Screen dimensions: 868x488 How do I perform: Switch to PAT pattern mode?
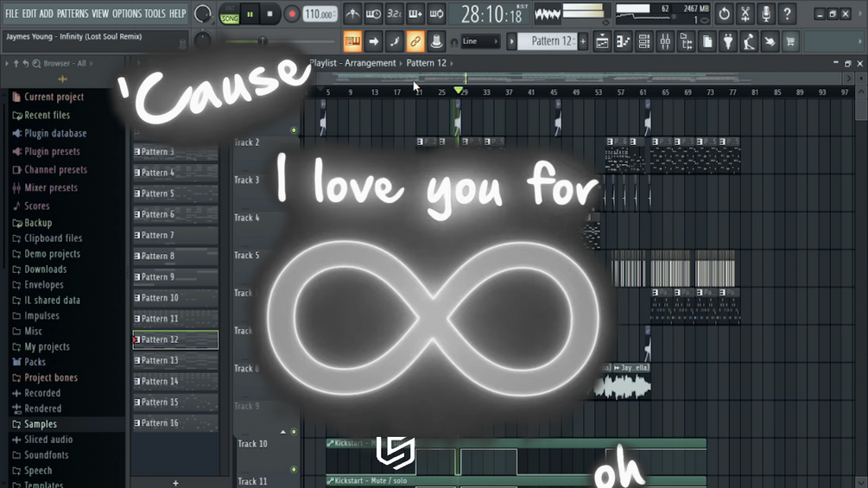[x=229, y=9]
